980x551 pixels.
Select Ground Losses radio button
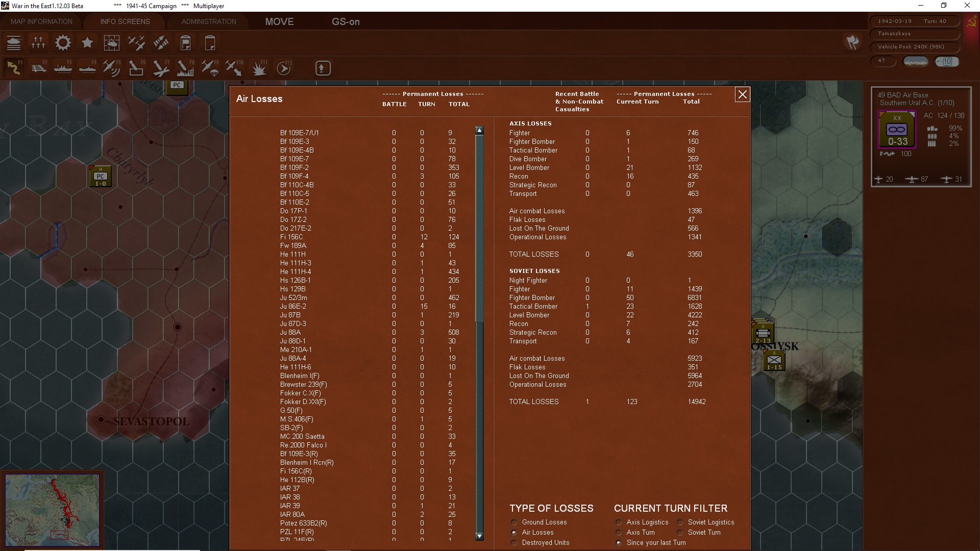point(514,522)
